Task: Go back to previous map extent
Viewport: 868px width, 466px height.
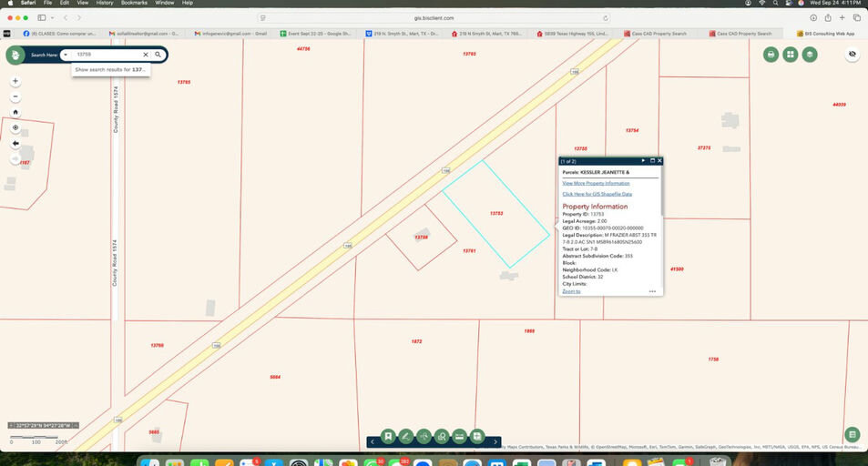Action: [x=15, y=143]
